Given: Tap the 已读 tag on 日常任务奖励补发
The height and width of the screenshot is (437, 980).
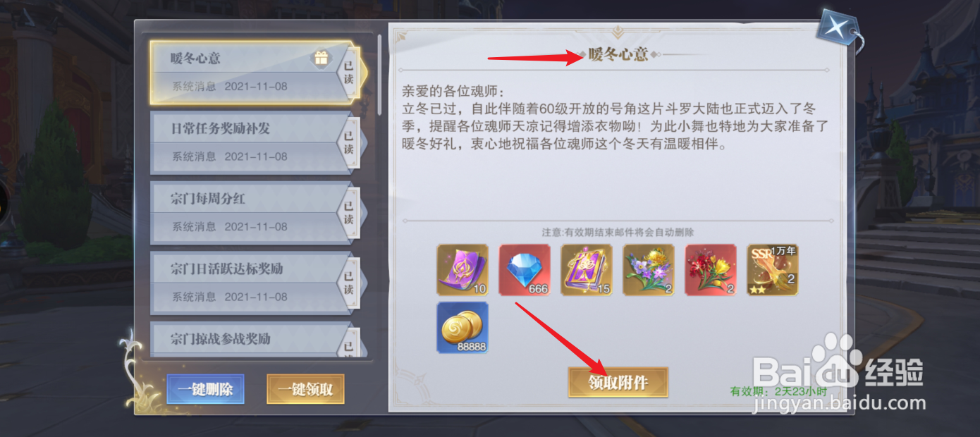Looking at the screenshot, I should point(348,142).
